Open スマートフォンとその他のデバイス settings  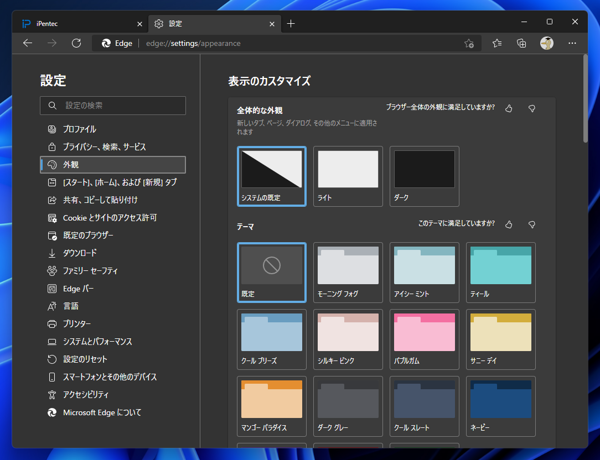pyautogui.click(x=113, y=377)
